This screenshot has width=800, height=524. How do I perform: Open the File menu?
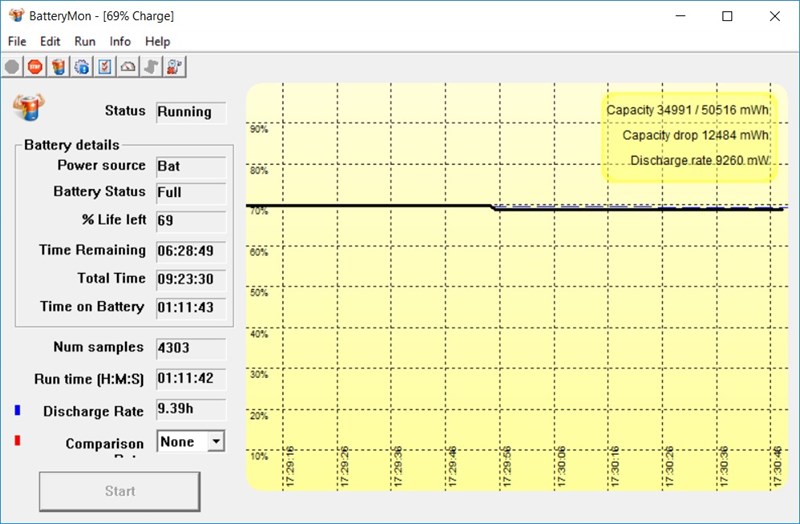tap(17, 41)
